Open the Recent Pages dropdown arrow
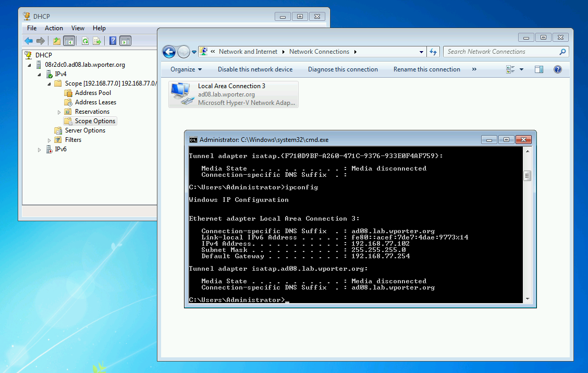Image resolution: width=588 pixels, height=373 pixels. [194, 52]
